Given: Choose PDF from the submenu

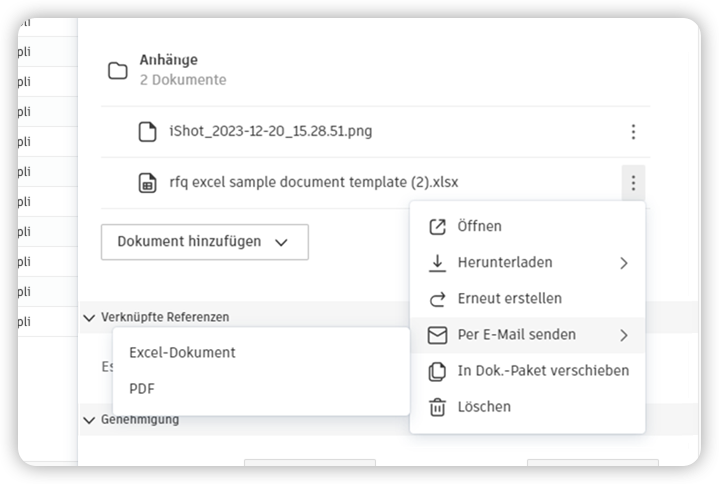Looking at the screenshot, I should tap(142, 388).
